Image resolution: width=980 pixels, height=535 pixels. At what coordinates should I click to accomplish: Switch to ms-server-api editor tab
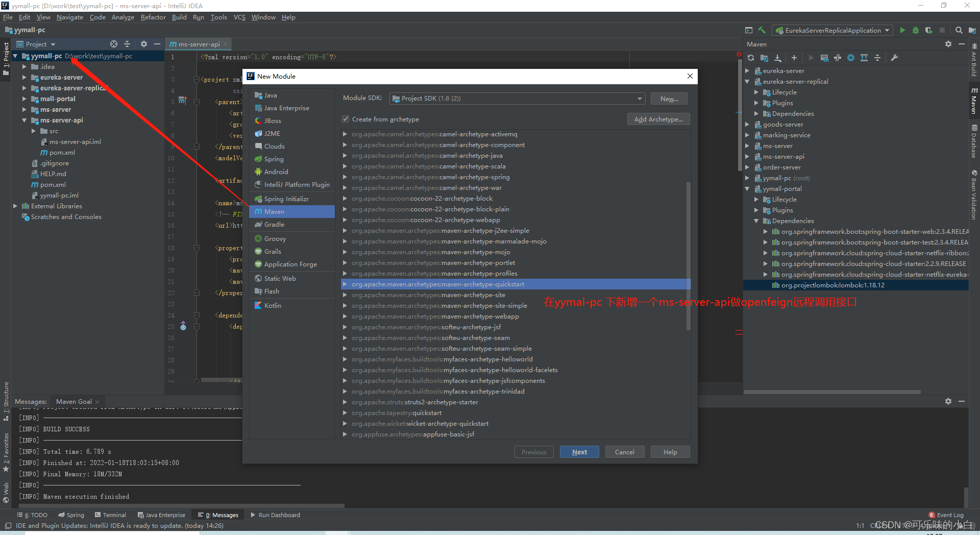199,44
